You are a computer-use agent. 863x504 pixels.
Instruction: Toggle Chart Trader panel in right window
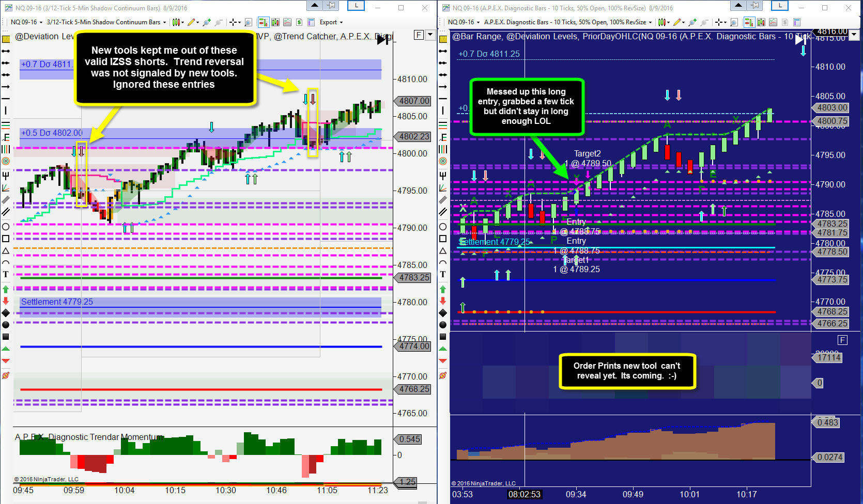[x=749, y=22]
